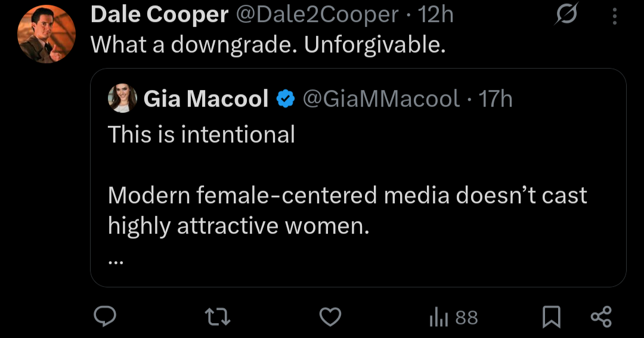Screen dimensions: 644x338
Task: Click the @Dale2Cooper handle
Action: (x=317, y=15)
